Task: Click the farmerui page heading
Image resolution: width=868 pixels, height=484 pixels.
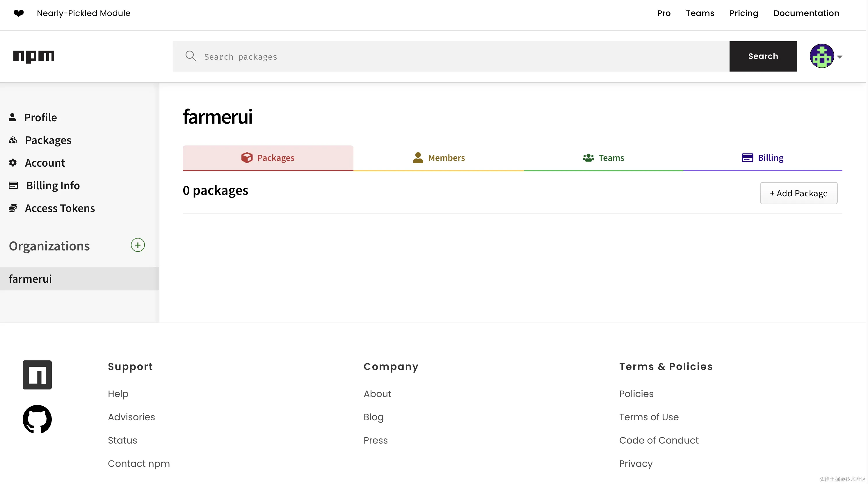Action: click(217, 117)
